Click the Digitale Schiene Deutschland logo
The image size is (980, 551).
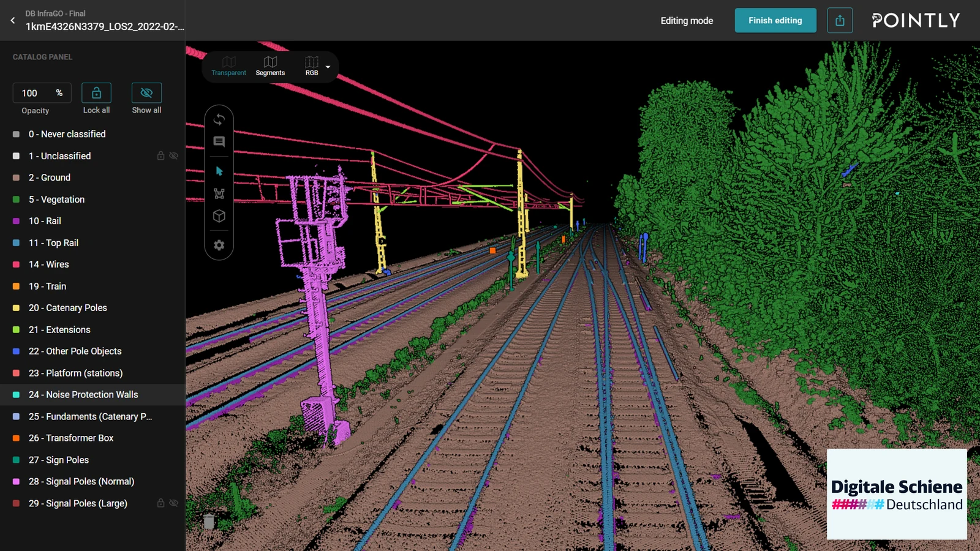coord(897,494)
